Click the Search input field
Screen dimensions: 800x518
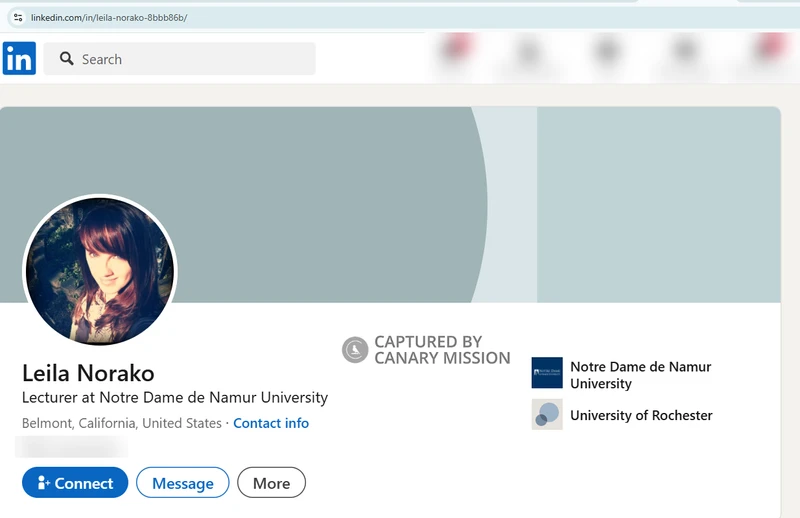click(180, 59)
